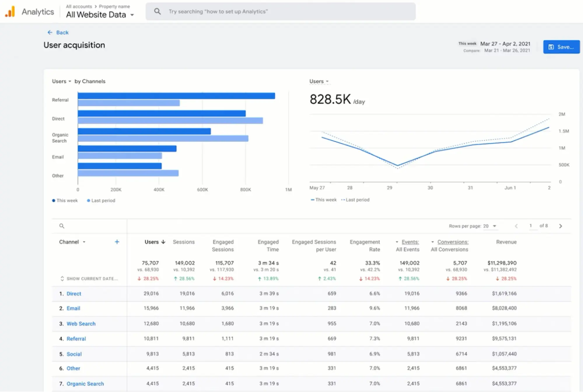Open the Direct channel link in table
This screenshot has height=392, width=583.
point(74,293)
